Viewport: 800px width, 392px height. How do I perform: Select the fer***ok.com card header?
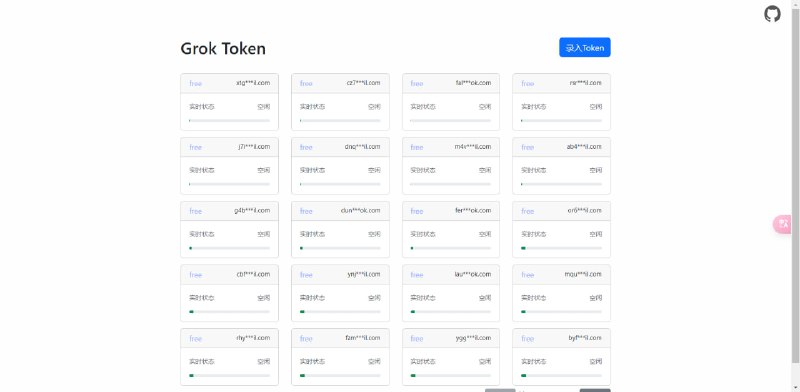451,211
